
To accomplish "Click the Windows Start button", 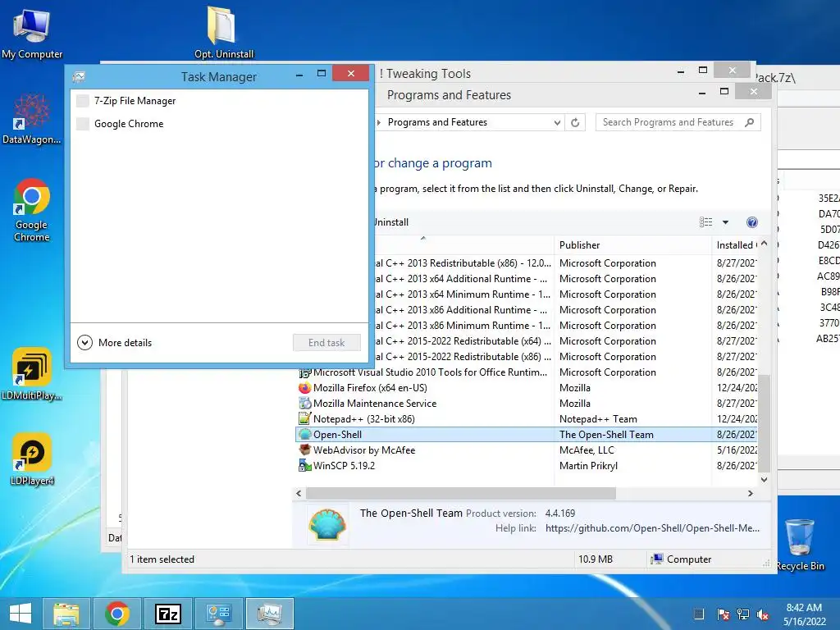I will tap(21, 614).
